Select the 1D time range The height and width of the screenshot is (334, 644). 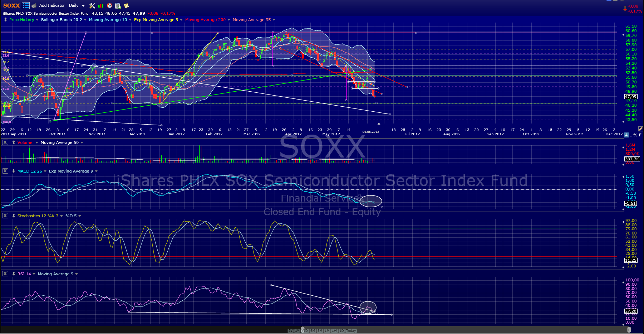tap(341, 331)
